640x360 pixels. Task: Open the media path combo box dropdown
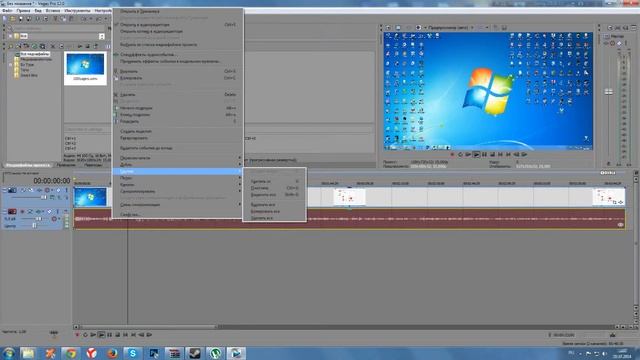coord(102,36)
